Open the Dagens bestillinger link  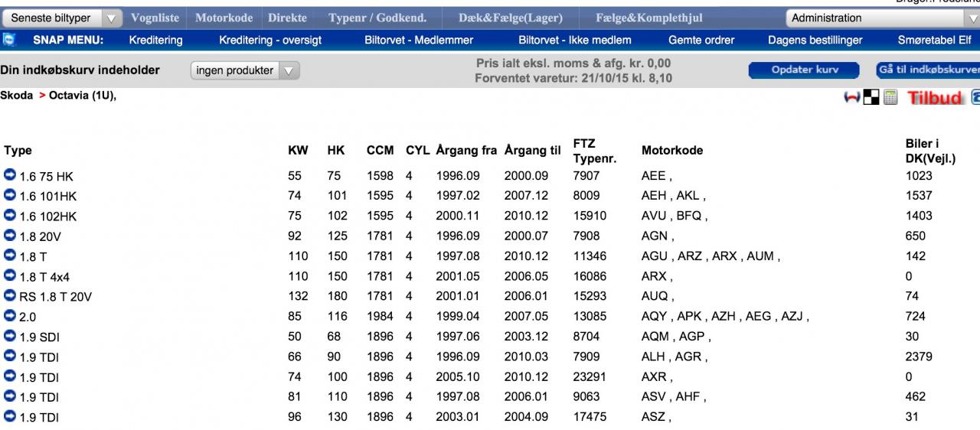tap(815, 40)
